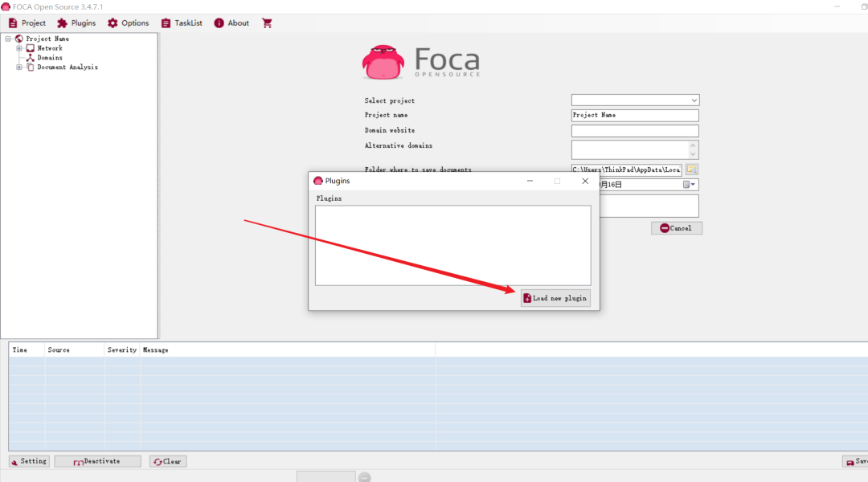Open the TaskList menu
This screenshot has width=868, height=482.
click(182, 23)
